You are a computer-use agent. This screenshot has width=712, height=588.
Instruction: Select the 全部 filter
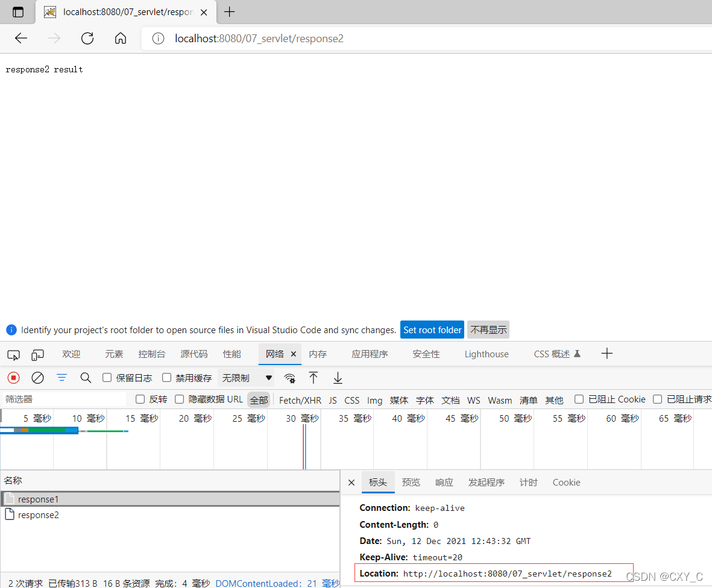point(259,400)
